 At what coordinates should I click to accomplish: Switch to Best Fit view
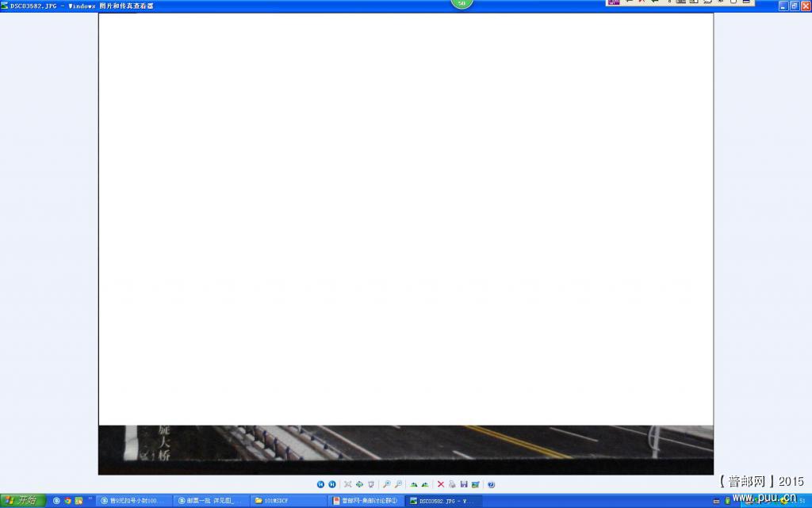(x=347, y=484)
